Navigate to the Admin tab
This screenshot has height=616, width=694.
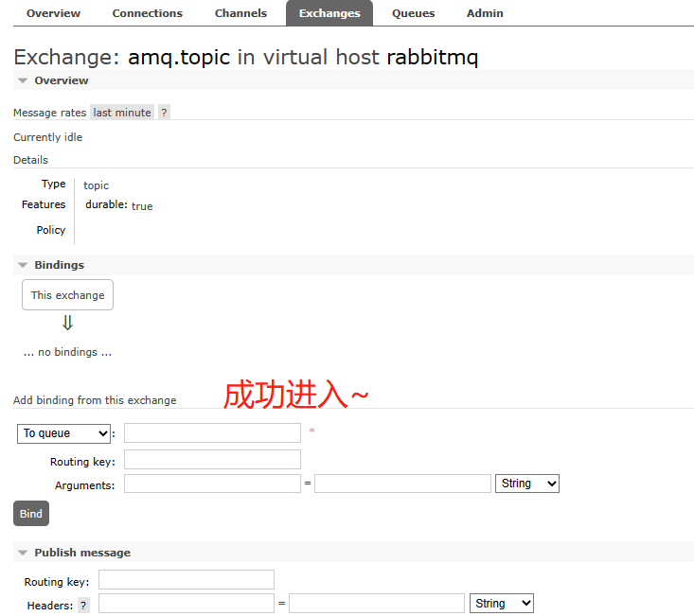pyautogui.click(x=485, y=13)
